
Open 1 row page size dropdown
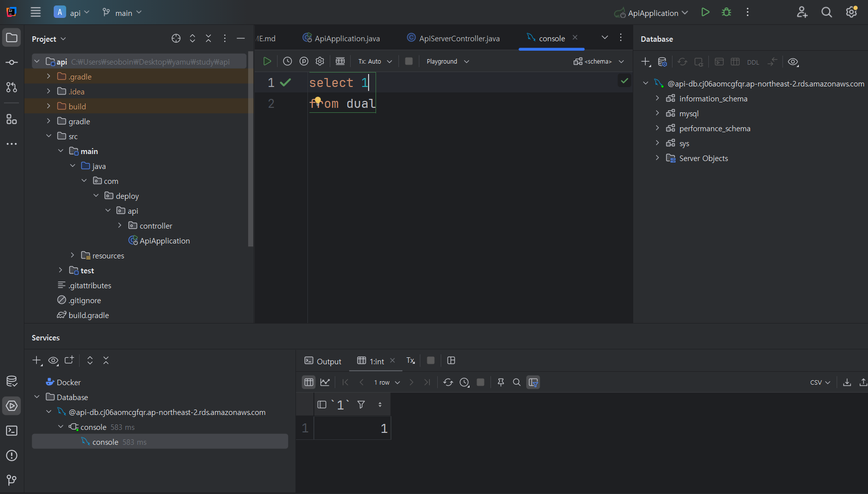(x=387, y=382)
